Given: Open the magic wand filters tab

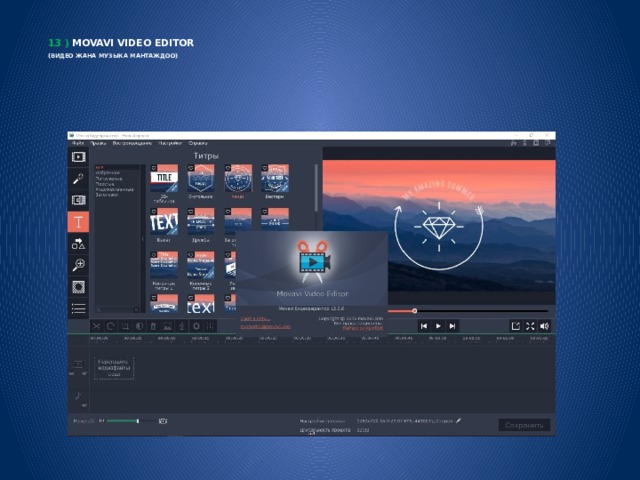Looking at the screenshot, I should pyautogui.click(x=78, y=178).
